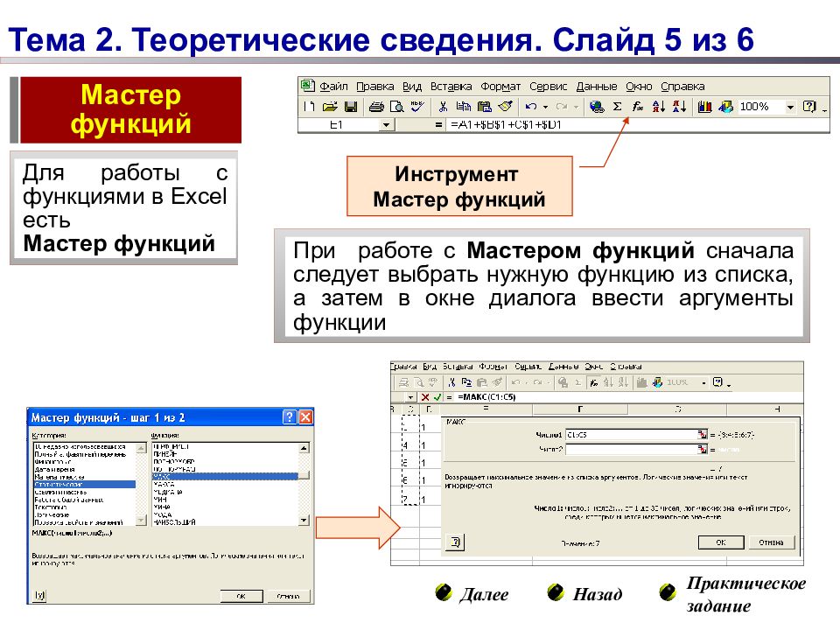Click the = edit formula button next to E1
The image size is (840, 630).
[x=438, y=125]
